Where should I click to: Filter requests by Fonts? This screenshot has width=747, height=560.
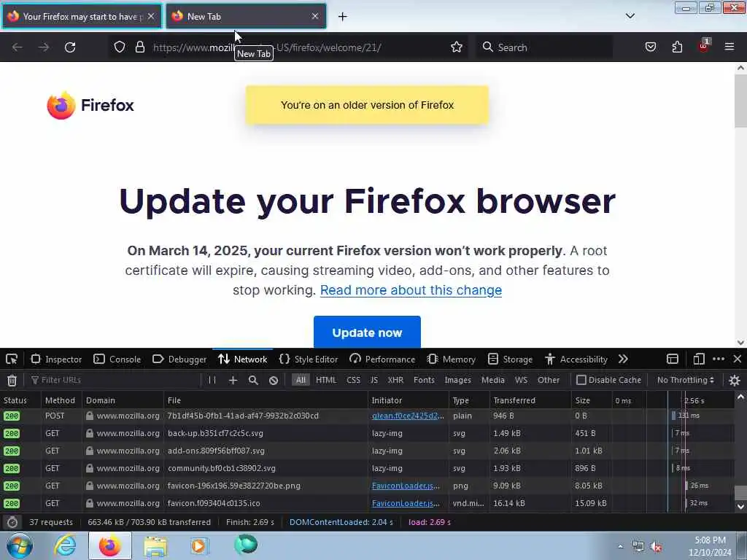click(x=424, y=380)
